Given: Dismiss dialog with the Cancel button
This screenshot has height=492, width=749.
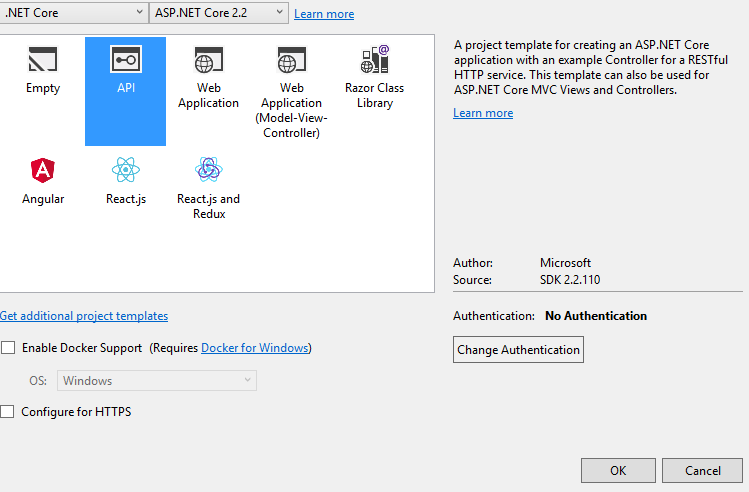Looking at the screenshot, I should [x=703, y=471].
